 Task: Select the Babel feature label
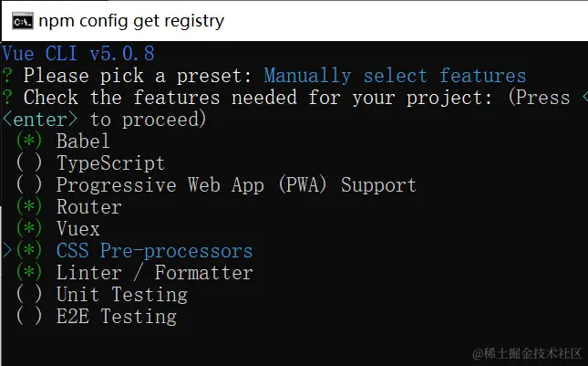tap(83, 141)
